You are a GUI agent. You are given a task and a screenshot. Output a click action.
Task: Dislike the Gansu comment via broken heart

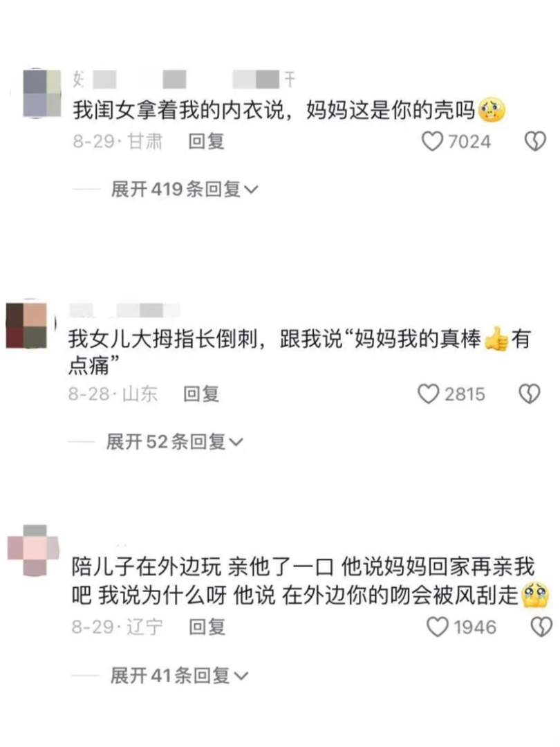534,142
